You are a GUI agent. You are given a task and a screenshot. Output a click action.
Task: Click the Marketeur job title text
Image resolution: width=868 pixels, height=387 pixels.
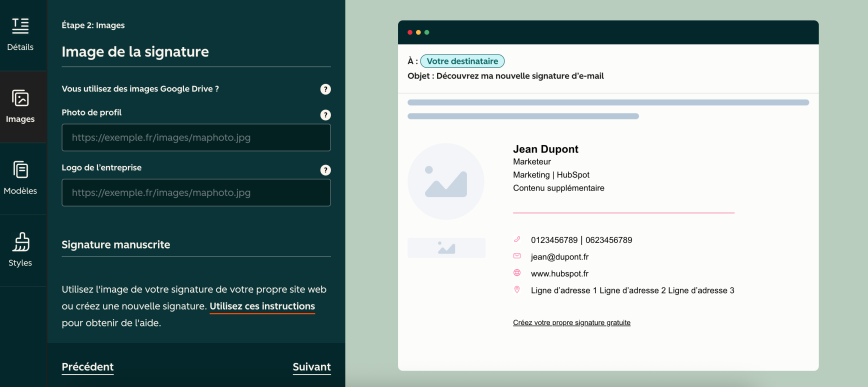pos(532,161)
